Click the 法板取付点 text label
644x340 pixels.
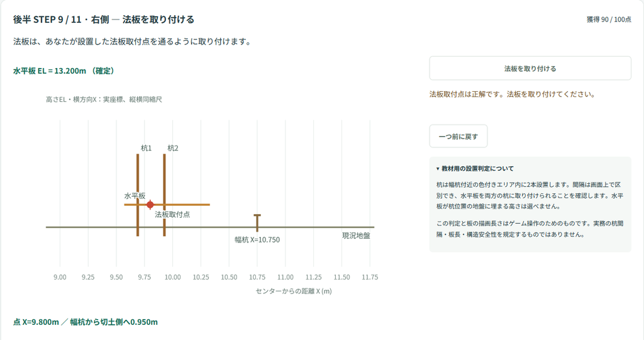pyautogui.click(x=172, y=215)
